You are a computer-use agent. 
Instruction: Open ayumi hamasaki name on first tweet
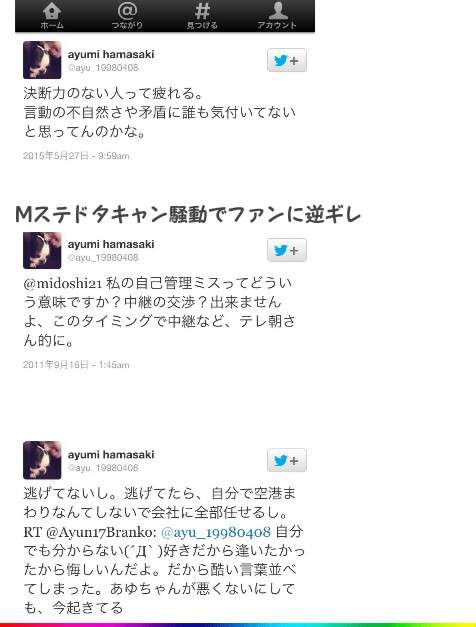pos(111,54)
